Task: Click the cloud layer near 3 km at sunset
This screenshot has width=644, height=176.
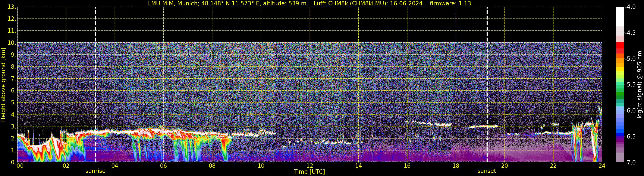Action: [484, 126]
